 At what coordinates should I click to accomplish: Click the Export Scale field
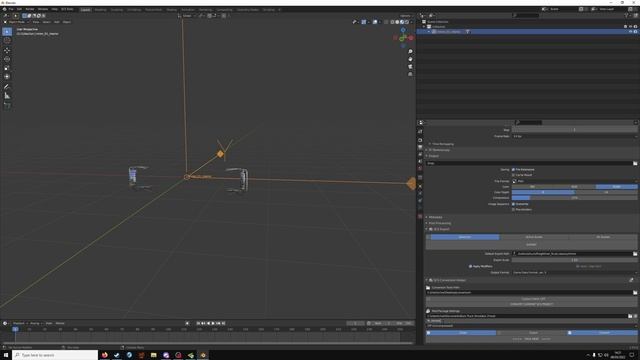coord(574,260)
